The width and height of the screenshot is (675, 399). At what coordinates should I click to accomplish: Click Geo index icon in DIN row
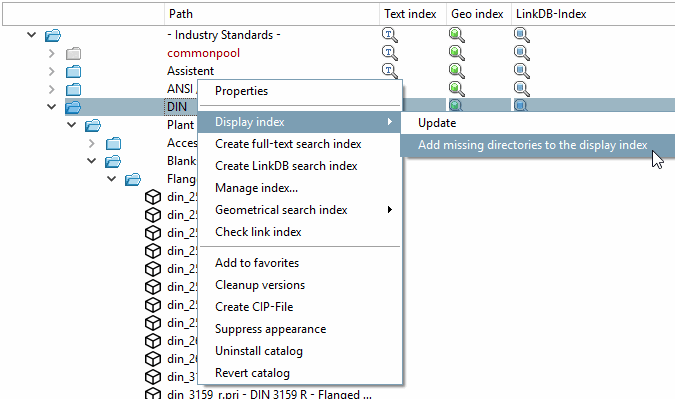click(456, 105)
